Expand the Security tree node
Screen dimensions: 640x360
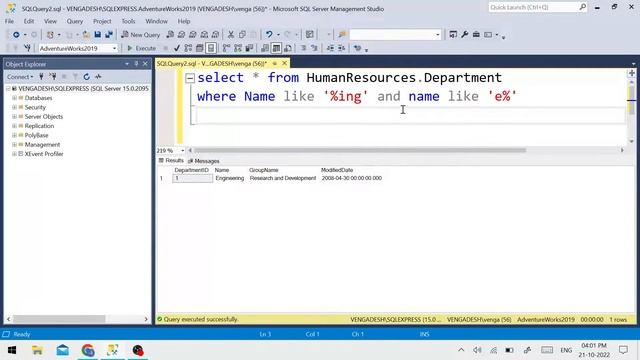coord(14,107)
